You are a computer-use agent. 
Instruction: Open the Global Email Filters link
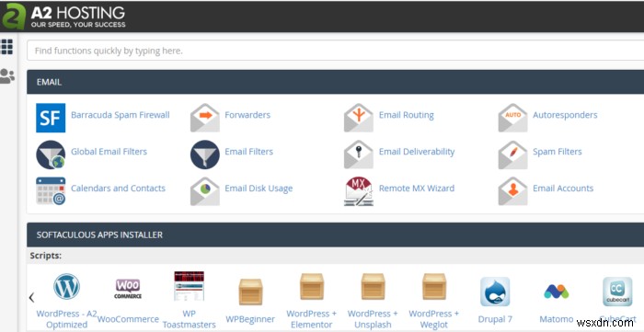tap(109, 152)
